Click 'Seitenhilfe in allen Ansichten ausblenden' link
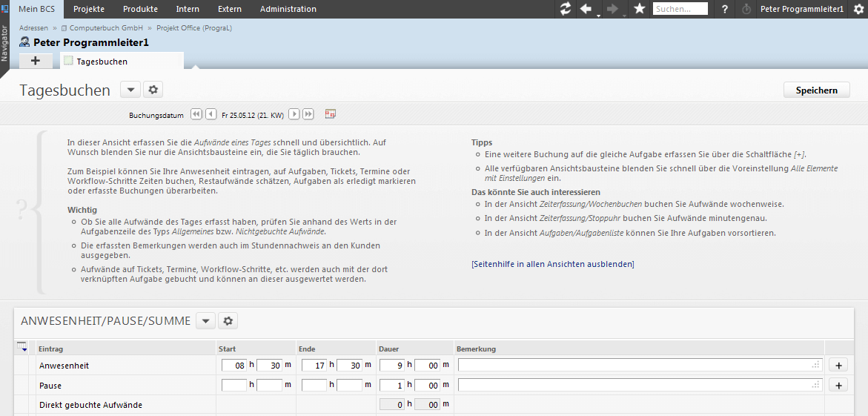The image size is (868, 416). click(x=552, y=264)
